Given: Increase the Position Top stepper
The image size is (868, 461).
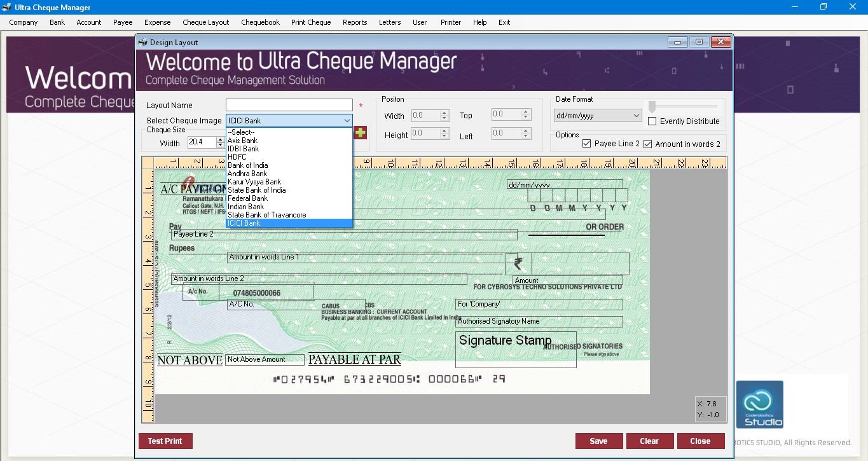Looking at the screenshot, I should [526, 112].
